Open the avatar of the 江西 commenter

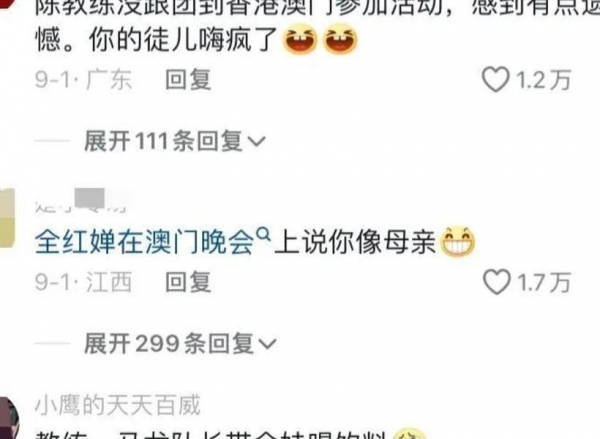click(x=7, y=218)
